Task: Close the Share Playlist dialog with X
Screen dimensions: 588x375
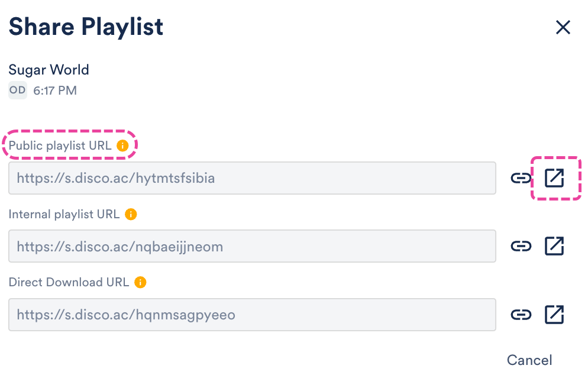Action: pyautogui.click(x=563, y=27)
